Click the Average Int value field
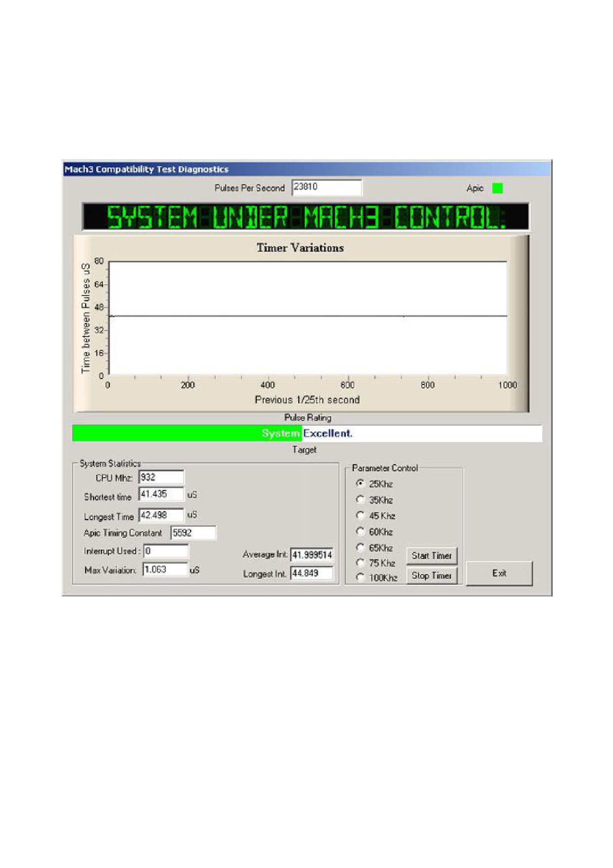Image resolution: width=613 pixels, height=868 pixels. 312,555
